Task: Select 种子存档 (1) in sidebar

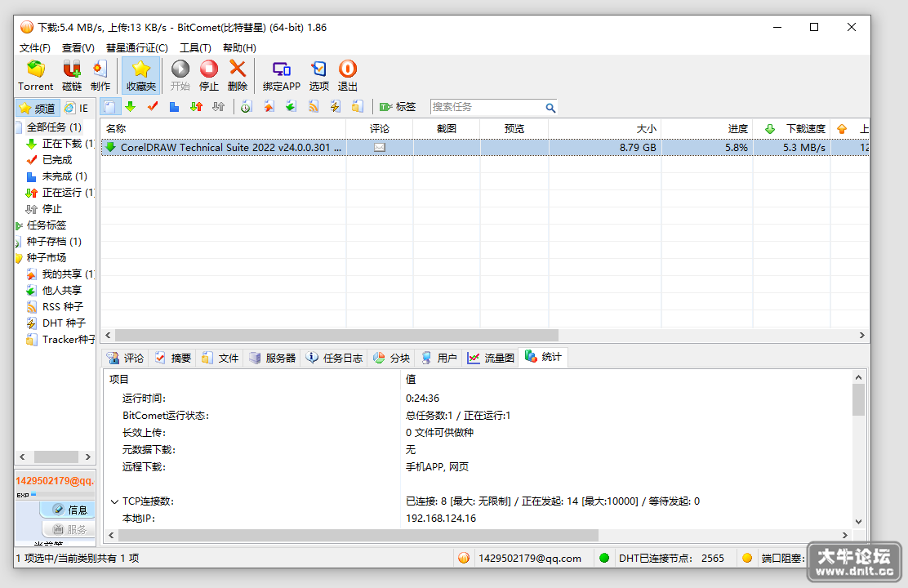Action: [54, 241]
